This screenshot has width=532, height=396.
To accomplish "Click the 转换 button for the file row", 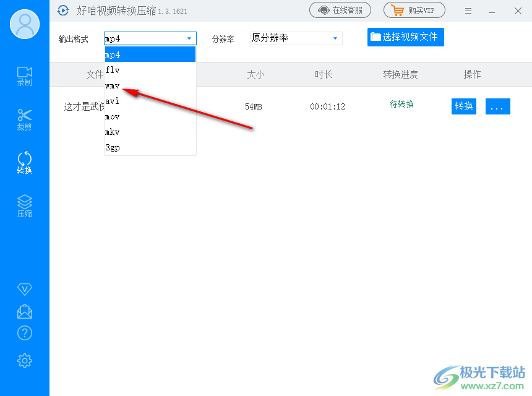I will 464,106.
